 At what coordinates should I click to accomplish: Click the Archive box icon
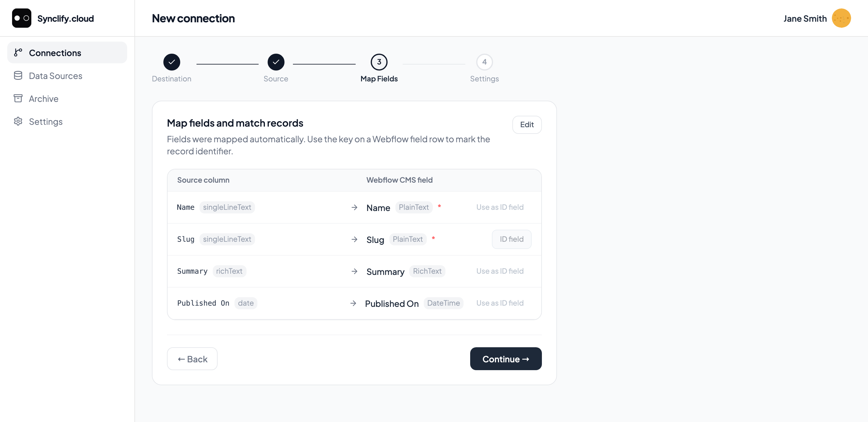pos(18,99)
